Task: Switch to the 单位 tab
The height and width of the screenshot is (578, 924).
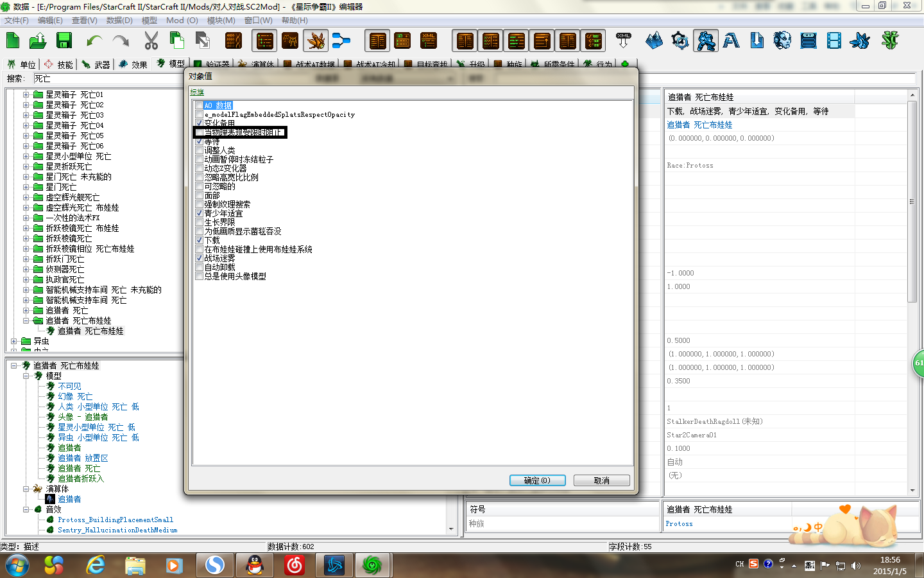Action: (21, 64)
